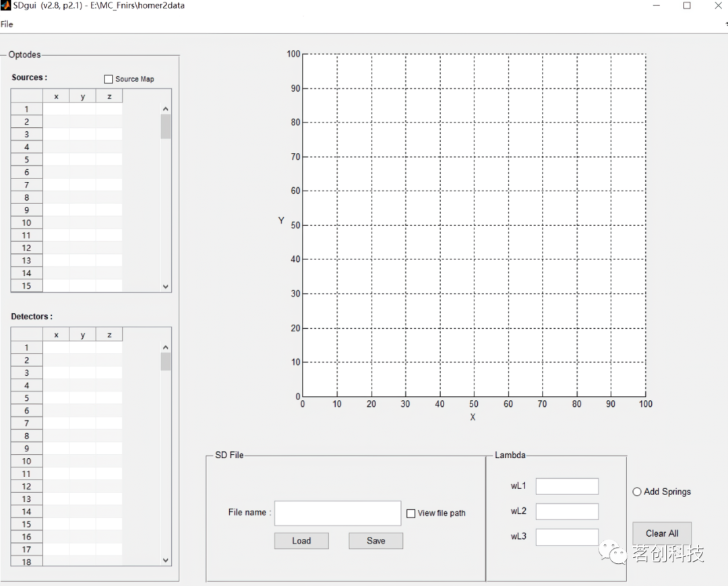Click the SDgui title bar app icon
This screenshot has height=586, width=728.
coord(5,5)
